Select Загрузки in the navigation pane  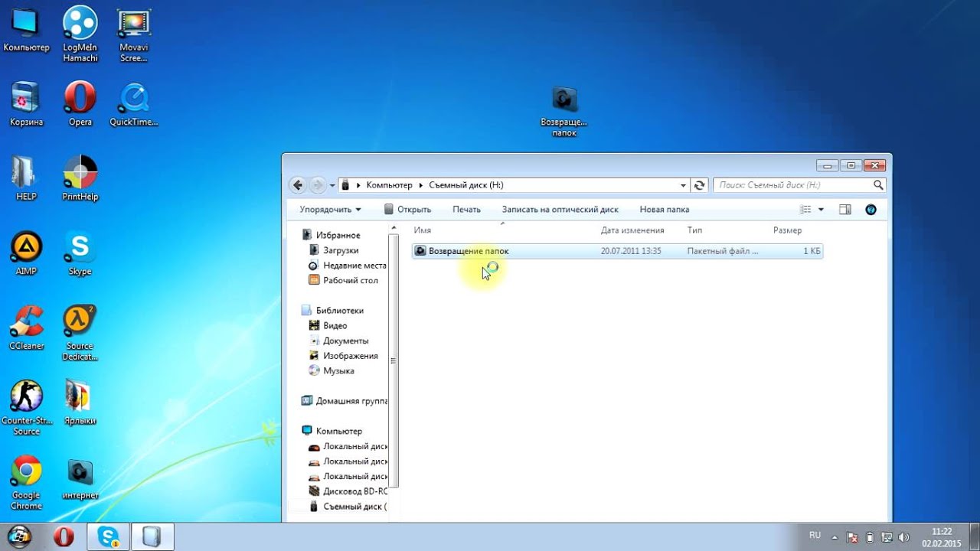point(340,250)
